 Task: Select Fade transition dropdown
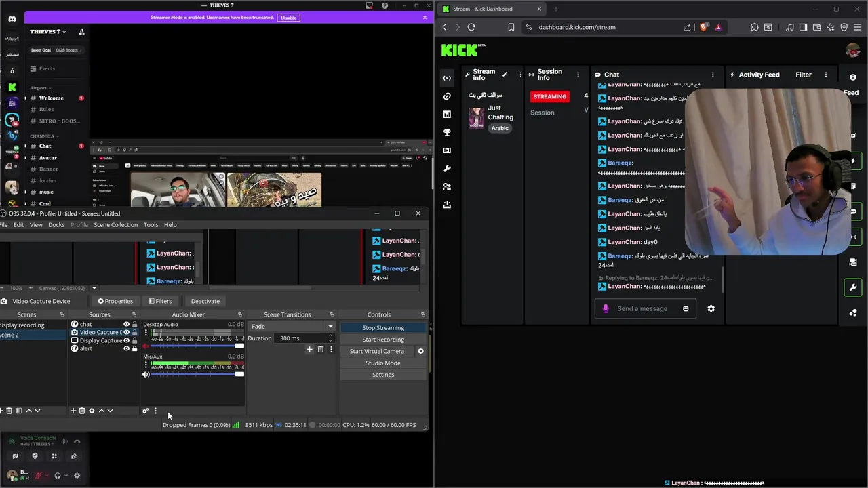(x=292, y=327)
